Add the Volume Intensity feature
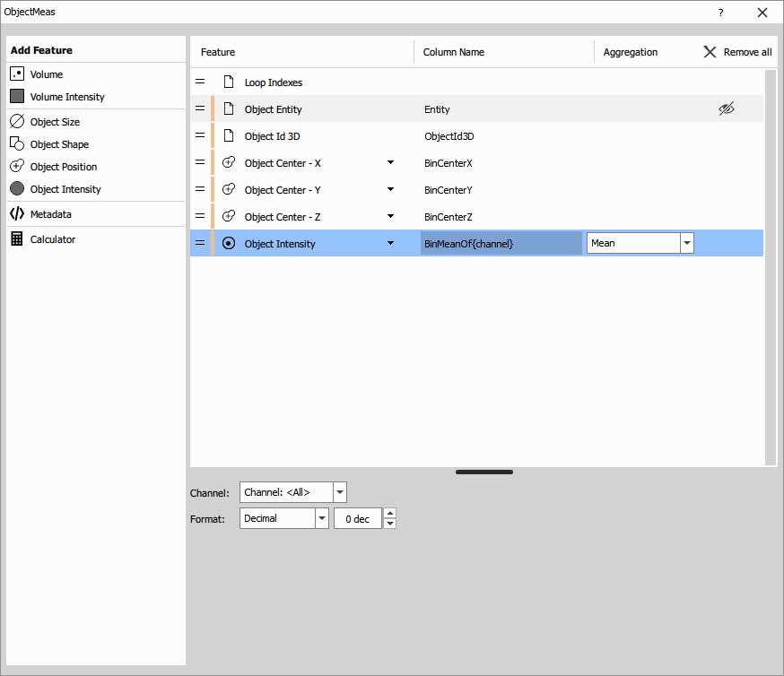 pos(66,97)
